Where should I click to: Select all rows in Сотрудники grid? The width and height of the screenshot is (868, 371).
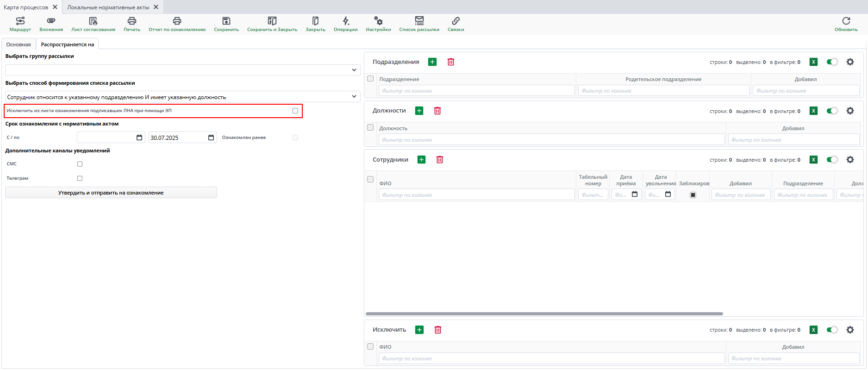coord(370,179)
